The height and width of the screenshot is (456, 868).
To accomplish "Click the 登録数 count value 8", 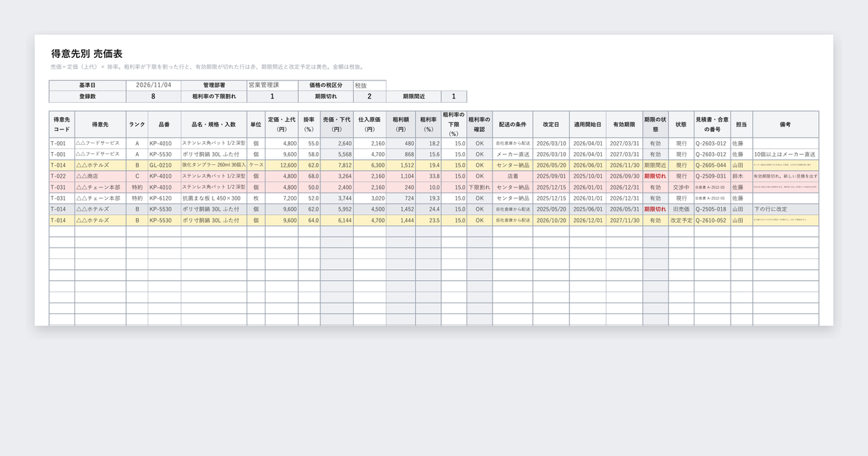I will 153,96.
